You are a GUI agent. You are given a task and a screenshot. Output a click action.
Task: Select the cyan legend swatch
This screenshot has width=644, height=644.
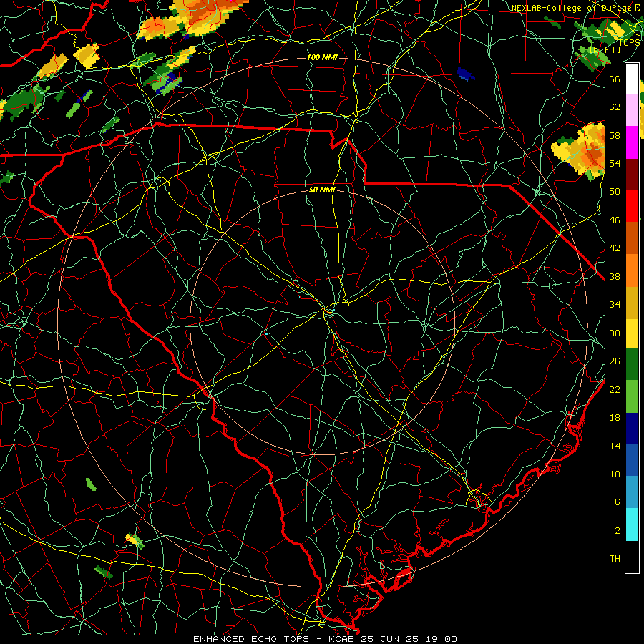(x=632, y=525)
